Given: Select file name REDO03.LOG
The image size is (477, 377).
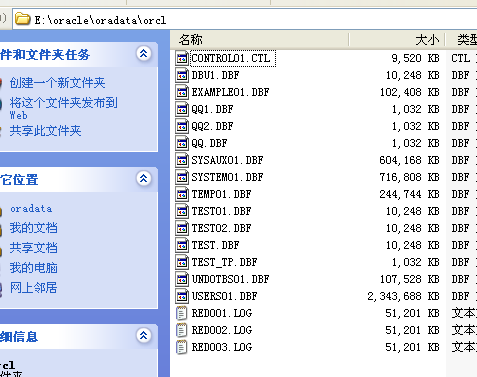Looking at the screenshot, I should click(x=222, y=347).
